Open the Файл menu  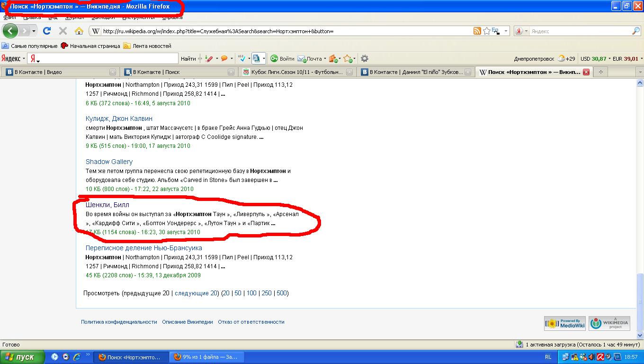tap(9, 17)
